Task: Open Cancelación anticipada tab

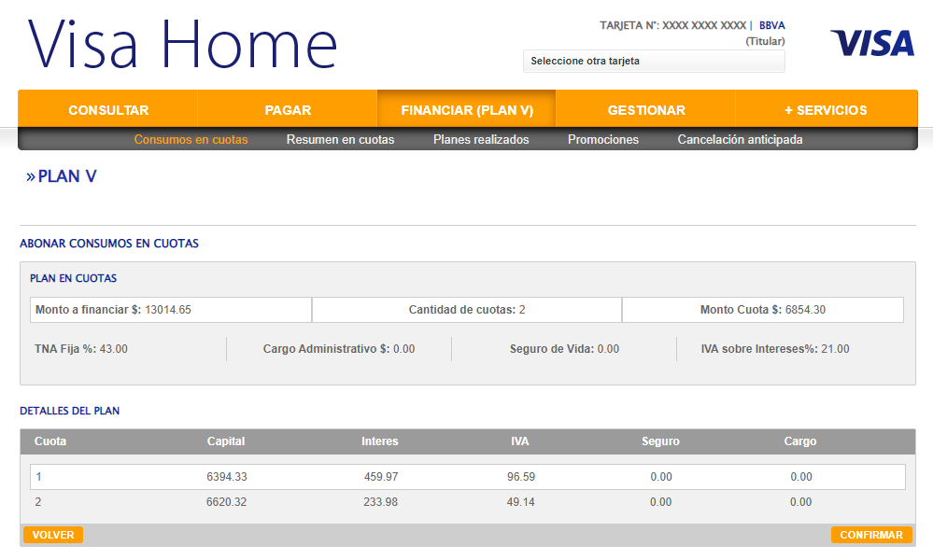Action: [740, 140]
